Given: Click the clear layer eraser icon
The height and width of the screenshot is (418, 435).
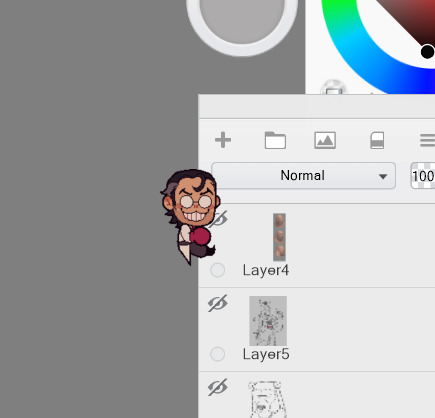Looking at the screenshot, I should (x=377, y=140).
